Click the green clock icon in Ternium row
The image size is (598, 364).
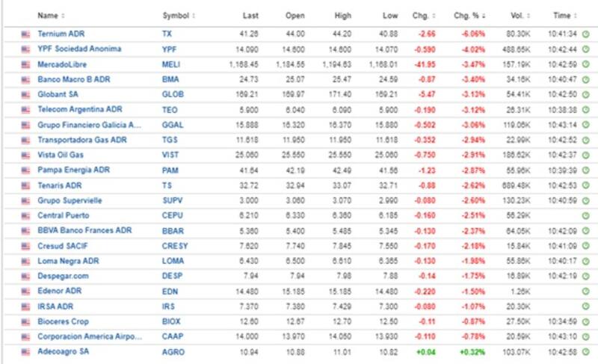click(x=585, y=34)
